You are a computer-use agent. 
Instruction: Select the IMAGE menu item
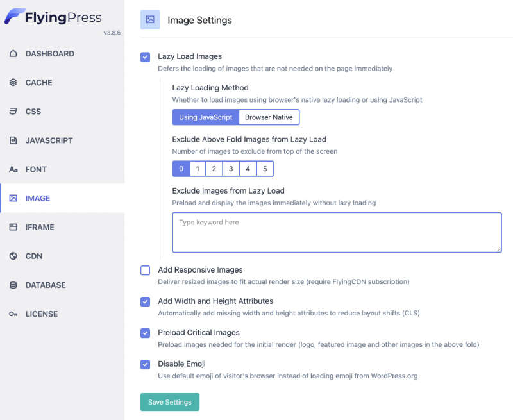pyautogui.click(x=62, y=198)
